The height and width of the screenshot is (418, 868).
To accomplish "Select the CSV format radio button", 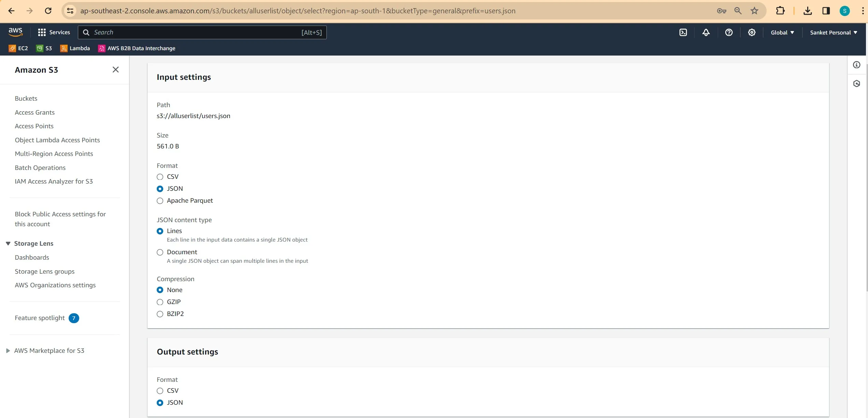I will click(160, 176).
